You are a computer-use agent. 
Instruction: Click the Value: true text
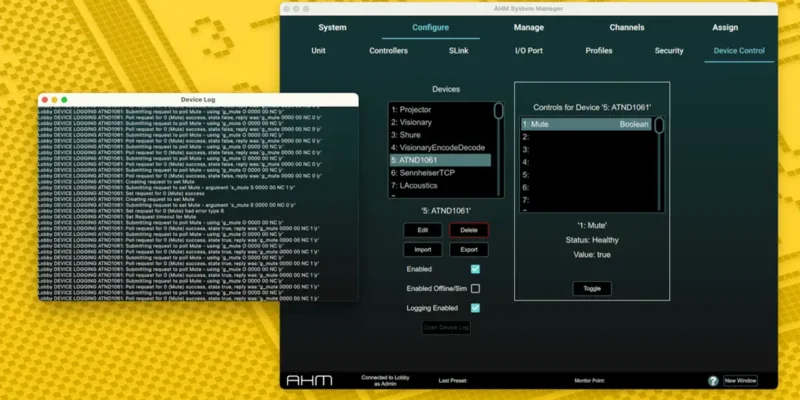pos(592,255)
